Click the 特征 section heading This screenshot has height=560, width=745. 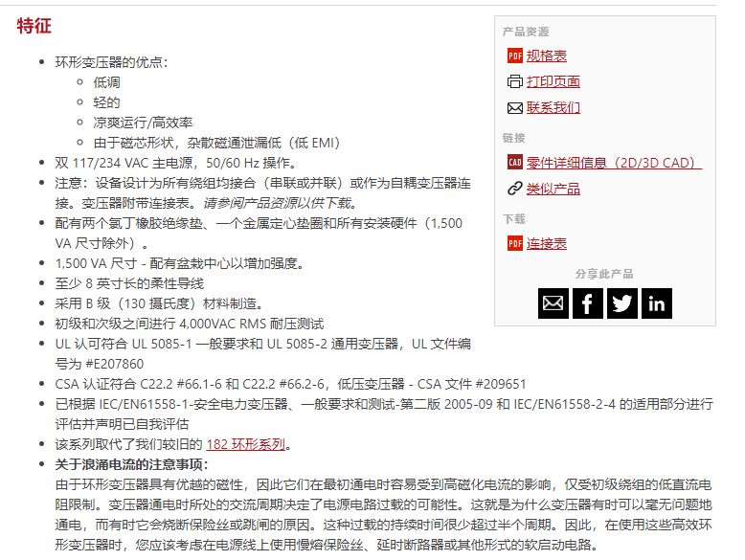tap(34, 26)
